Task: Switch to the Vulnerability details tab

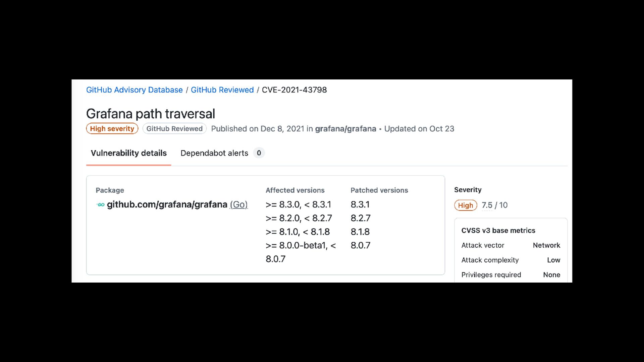Action: tap(128, 153)
